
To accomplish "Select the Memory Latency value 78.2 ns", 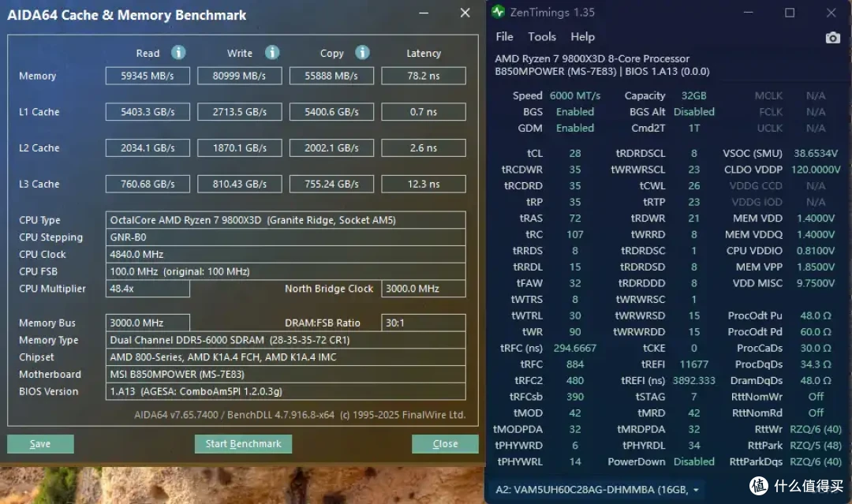I will tap(424, 76).
